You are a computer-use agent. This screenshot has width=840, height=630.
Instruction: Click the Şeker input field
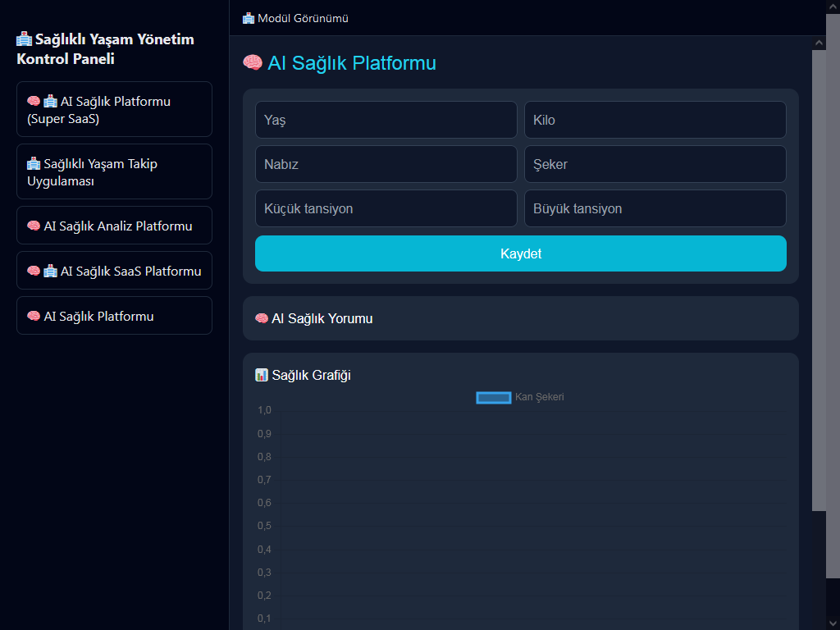pyautogui.click(x=655, y=164)
